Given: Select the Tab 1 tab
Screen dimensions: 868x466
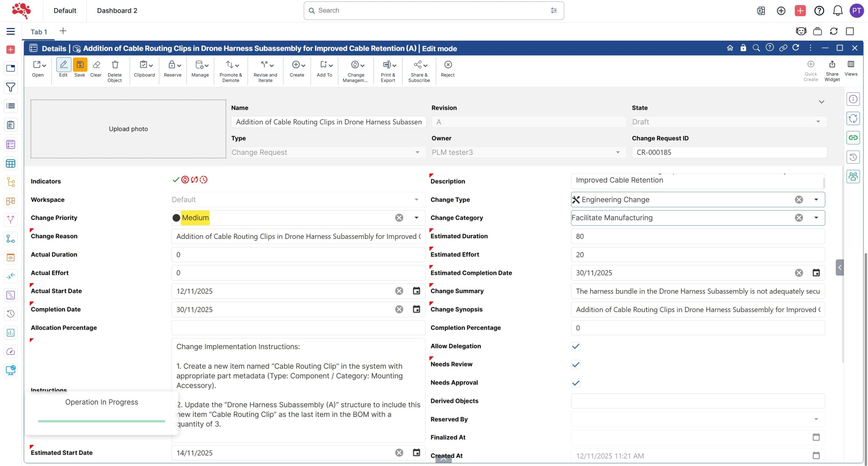Looking at the screenshot, I should tap(39, 32).
